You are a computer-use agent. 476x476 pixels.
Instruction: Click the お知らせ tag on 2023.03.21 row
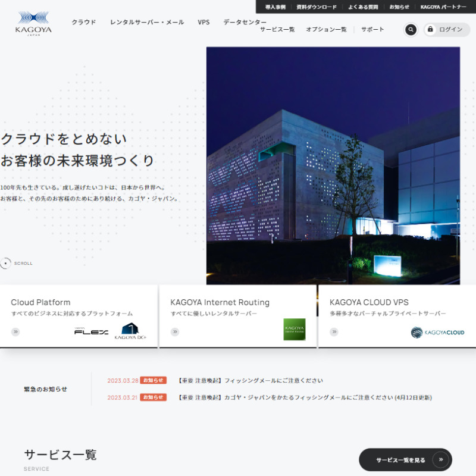point(154,397)
